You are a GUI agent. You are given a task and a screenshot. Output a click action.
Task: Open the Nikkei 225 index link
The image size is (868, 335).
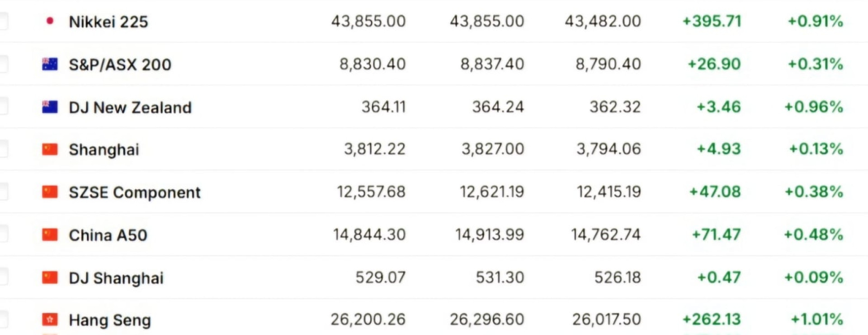pos(108,22)
